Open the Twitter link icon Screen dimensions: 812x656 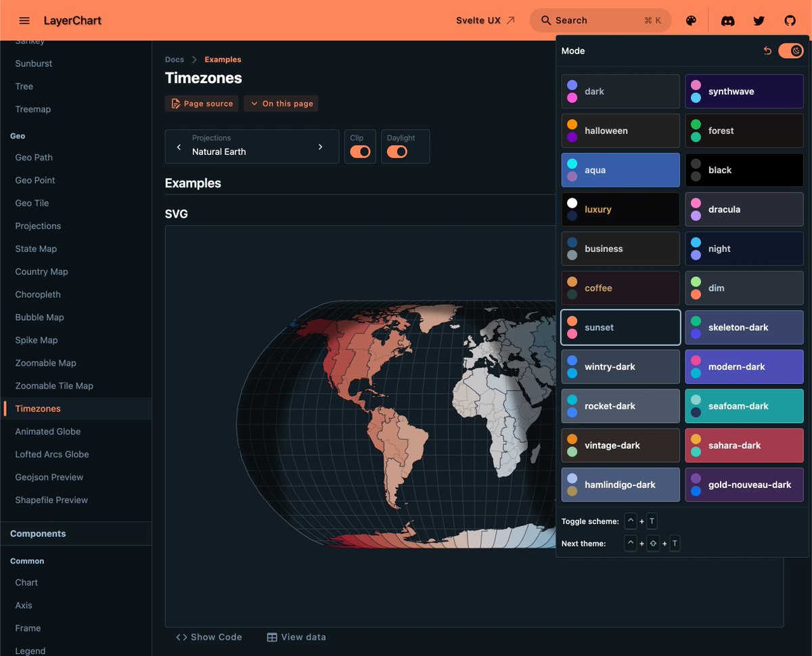tap(759, 20)
